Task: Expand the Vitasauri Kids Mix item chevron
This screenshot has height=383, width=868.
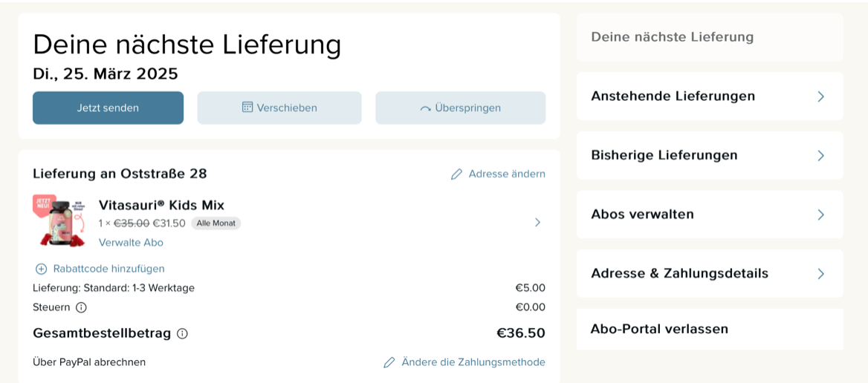Action: [537, 222]
